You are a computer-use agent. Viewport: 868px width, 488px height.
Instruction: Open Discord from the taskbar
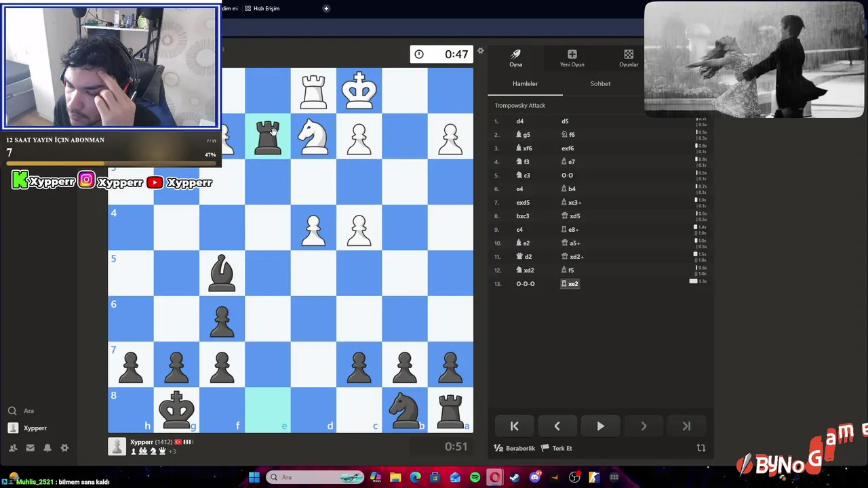point(535,478)
